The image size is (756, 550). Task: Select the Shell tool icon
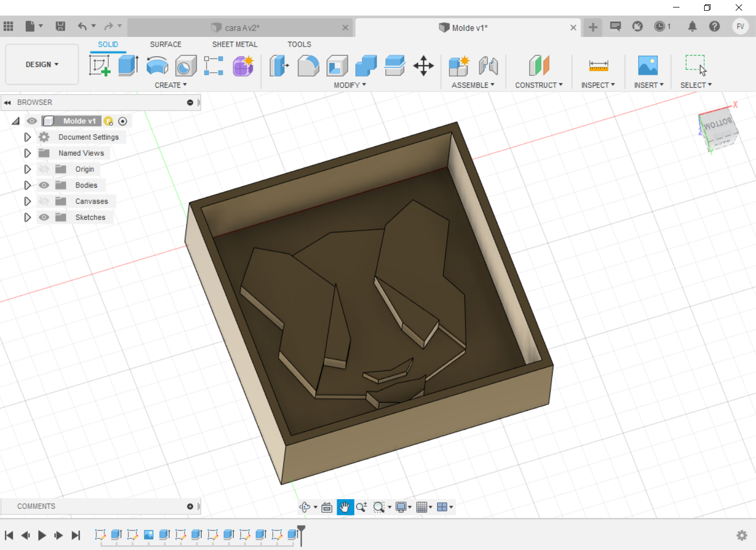(337, 66)
